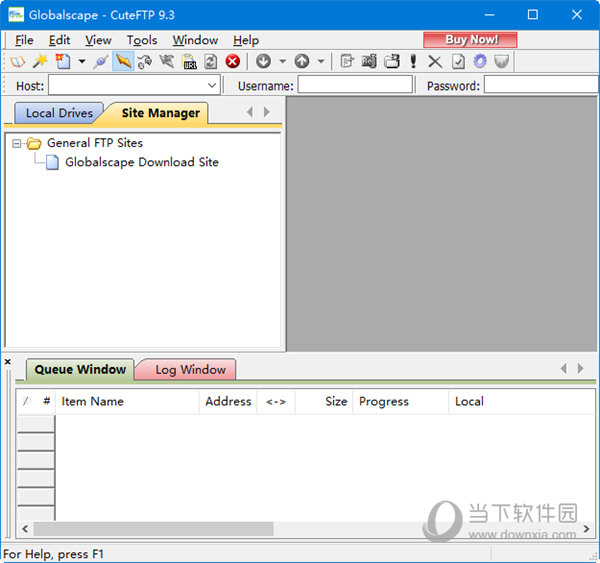Sort queue by Size column

pos(324,401)
